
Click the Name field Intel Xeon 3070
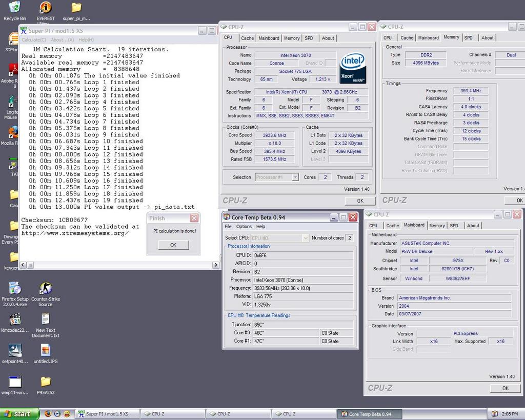pos(295,55)
